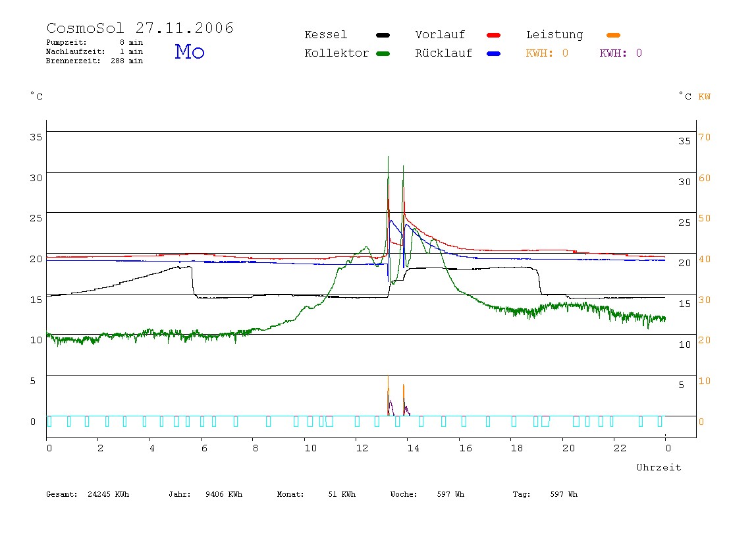Click the red Vorlauf legend swatch
The image size is (756, 535).
[494, 35]
